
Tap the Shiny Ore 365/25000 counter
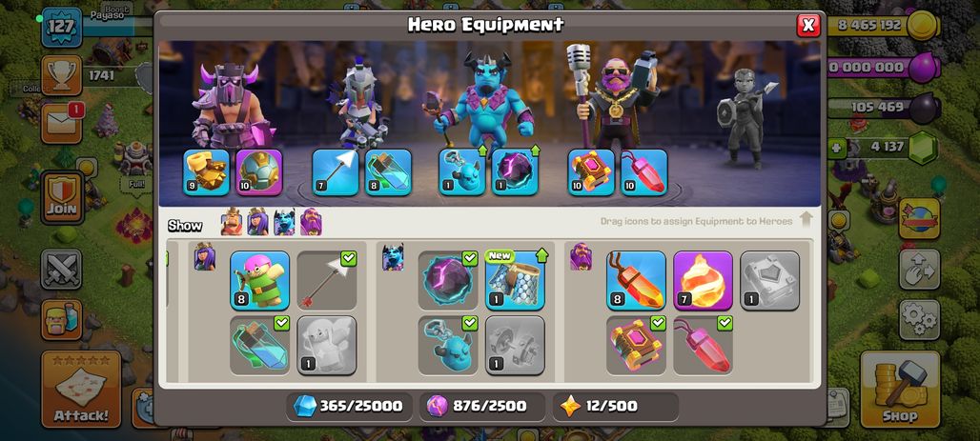349,407
